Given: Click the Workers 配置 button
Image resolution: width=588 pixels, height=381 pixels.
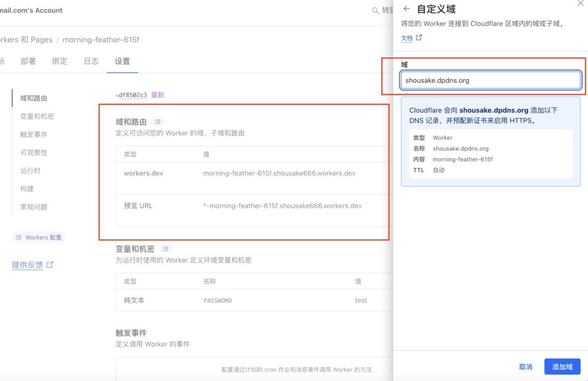Looking at the screenshot, I should 38,237.
